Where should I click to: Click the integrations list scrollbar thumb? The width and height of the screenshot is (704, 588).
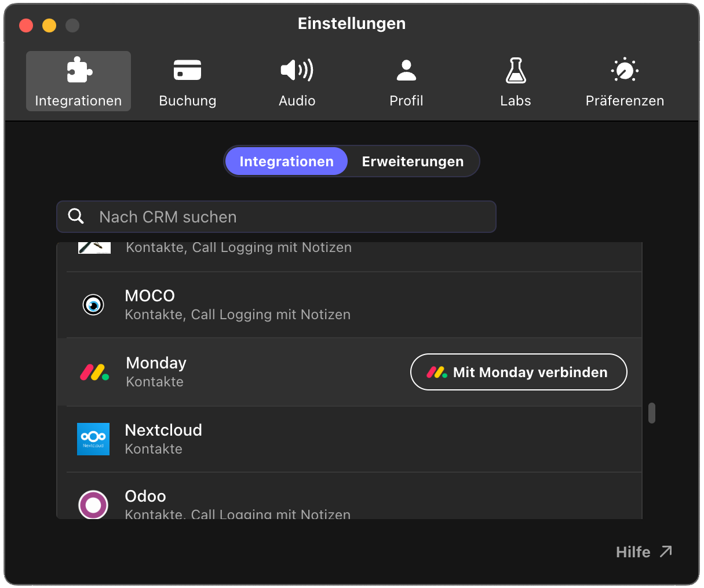[652, 413]
